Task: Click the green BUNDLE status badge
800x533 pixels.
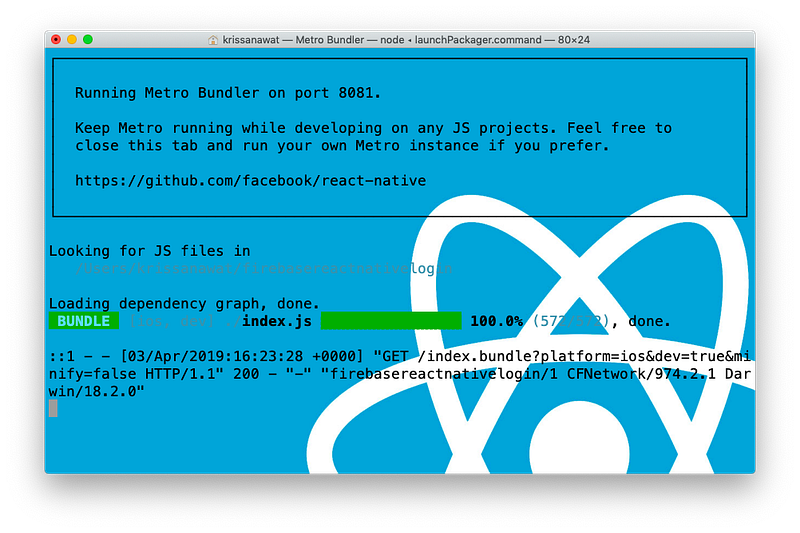Action: [x=83, y=321]
